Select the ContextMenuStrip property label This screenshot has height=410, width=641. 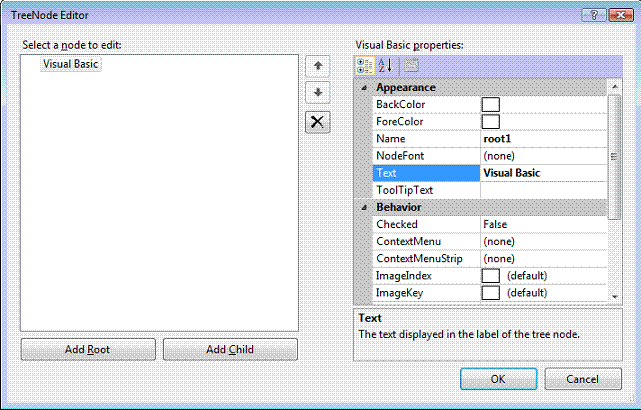click(x=426, y=259)
